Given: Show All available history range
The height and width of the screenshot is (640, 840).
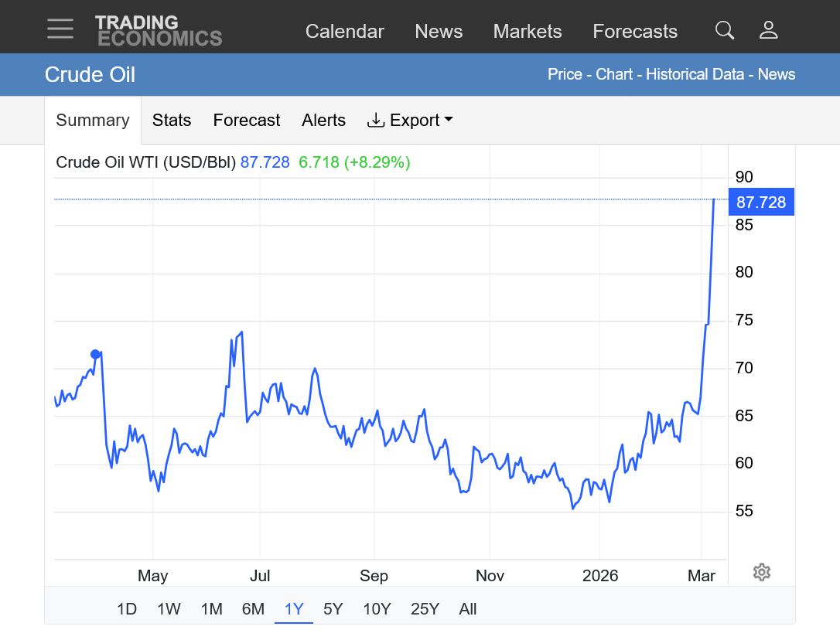Looking at the screenshot, I should pyautogui.click(x=467, y=609).
